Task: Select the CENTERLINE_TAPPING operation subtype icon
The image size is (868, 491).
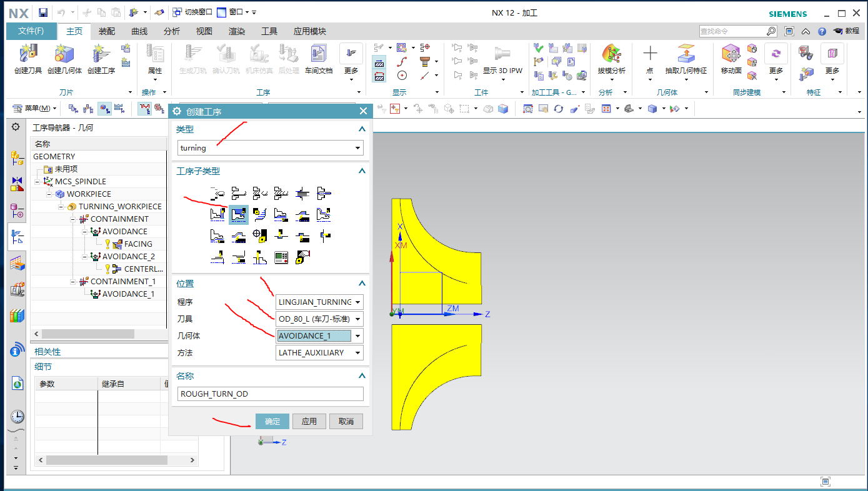Action: [324, 192]
